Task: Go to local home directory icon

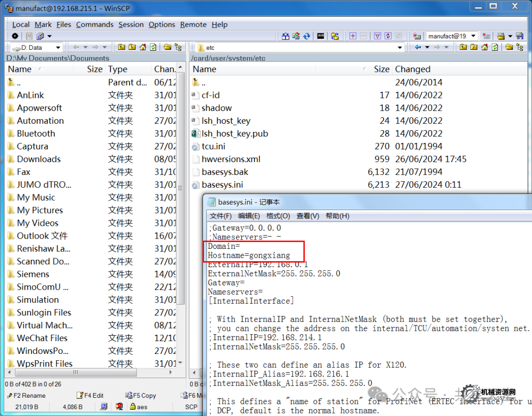Action: click(143, 47)
